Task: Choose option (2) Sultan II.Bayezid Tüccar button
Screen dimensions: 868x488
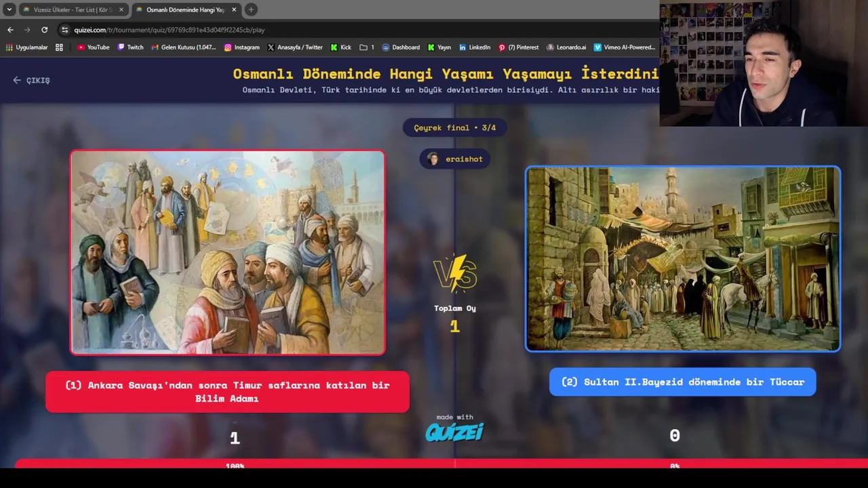Action: [682, 382]
